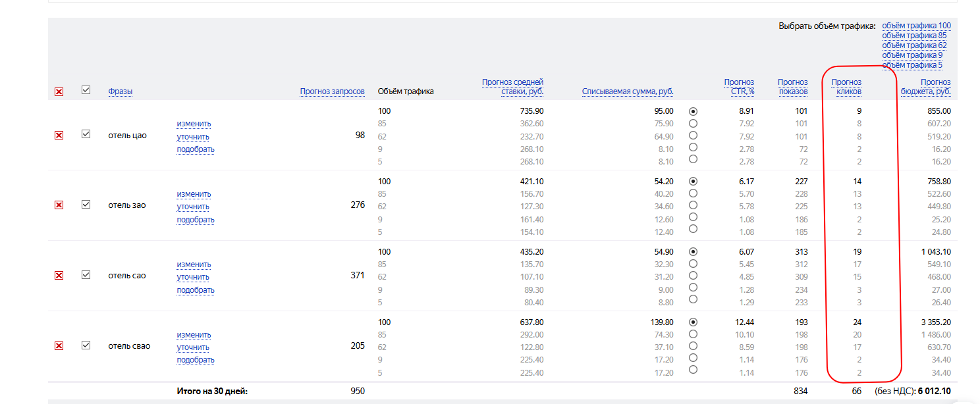
Task: Click Прогноз кликов column header
Action: (x=846, y=87)
